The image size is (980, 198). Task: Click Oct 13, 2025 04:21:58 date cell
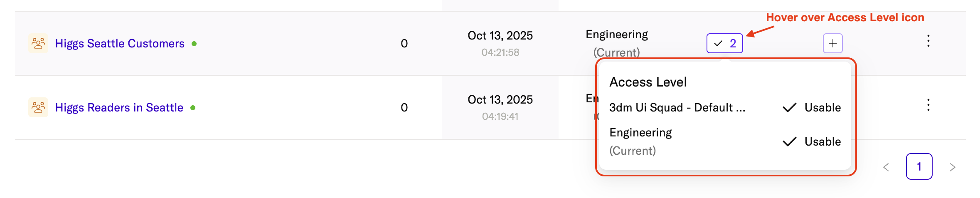[500, 43]
